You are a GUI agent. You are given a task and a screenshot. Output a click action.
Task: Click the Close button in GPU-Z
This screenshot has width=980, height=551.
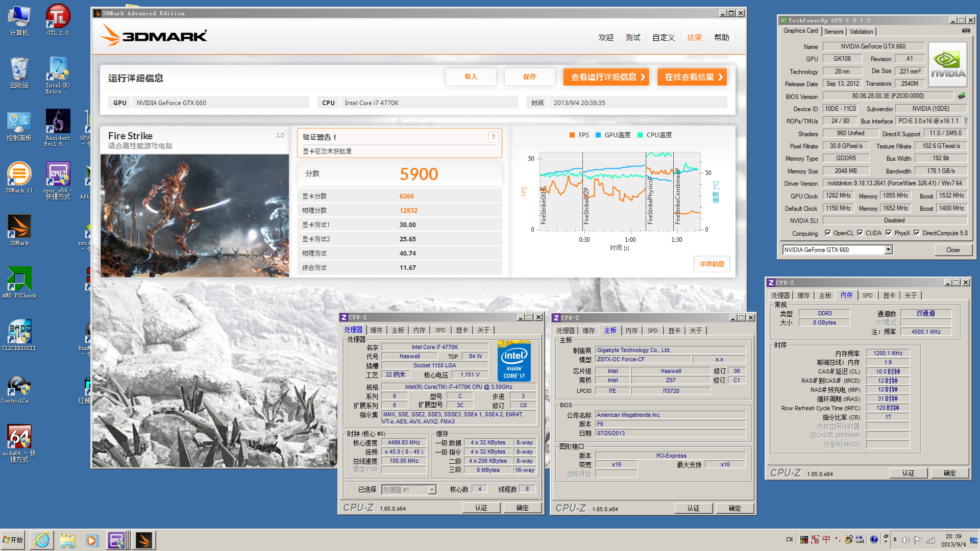click(952, 250)
